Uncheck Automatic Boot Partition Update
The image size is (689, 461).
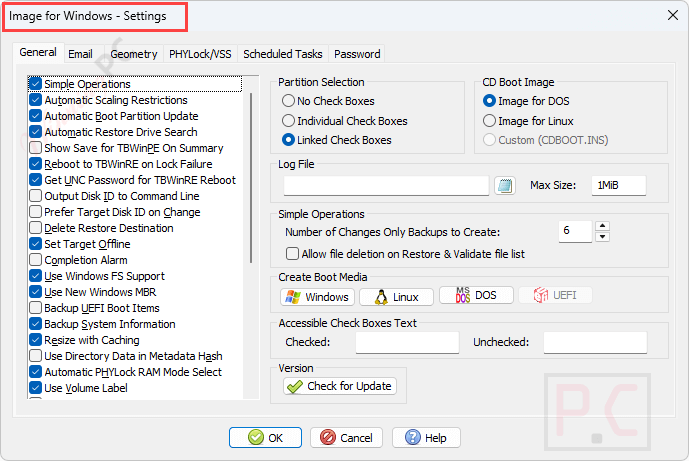coord(36,116)
